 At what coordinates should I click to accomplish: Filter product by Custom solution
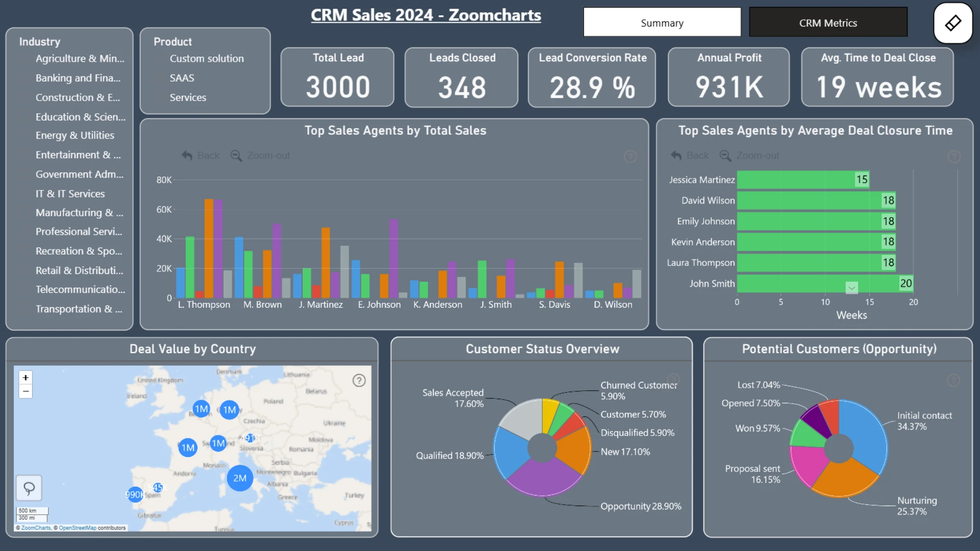207,59
